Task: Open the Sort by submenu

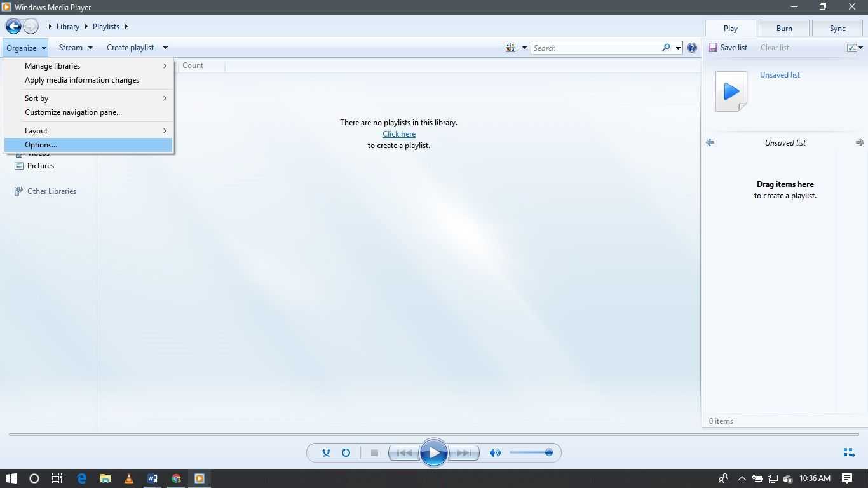Action: [88, 98]
